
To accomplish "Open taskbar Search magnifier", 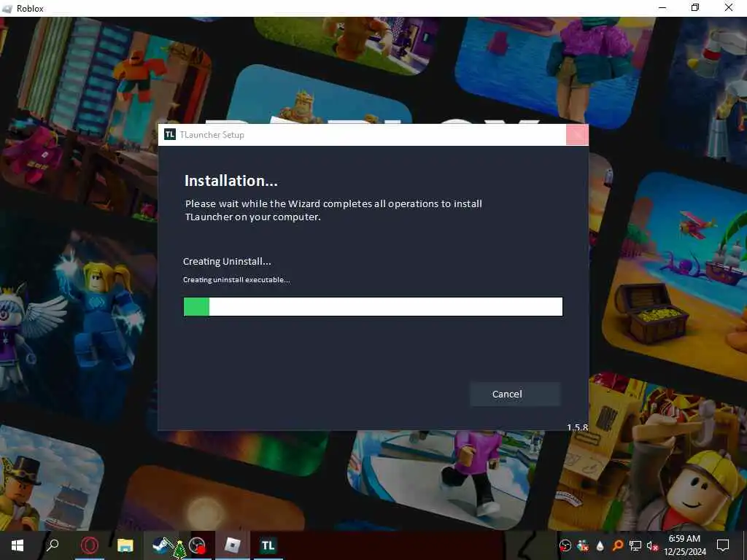I will click(53, 545).
